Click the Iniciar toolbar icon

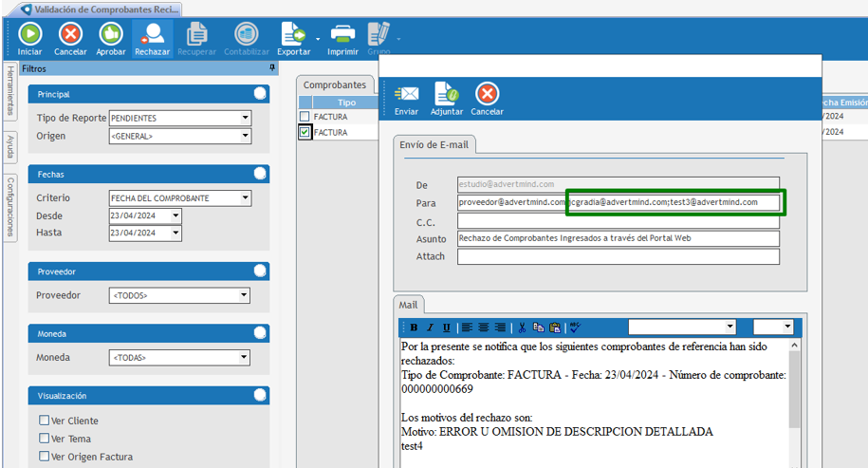pyautogui.click(x=30, y=35)
